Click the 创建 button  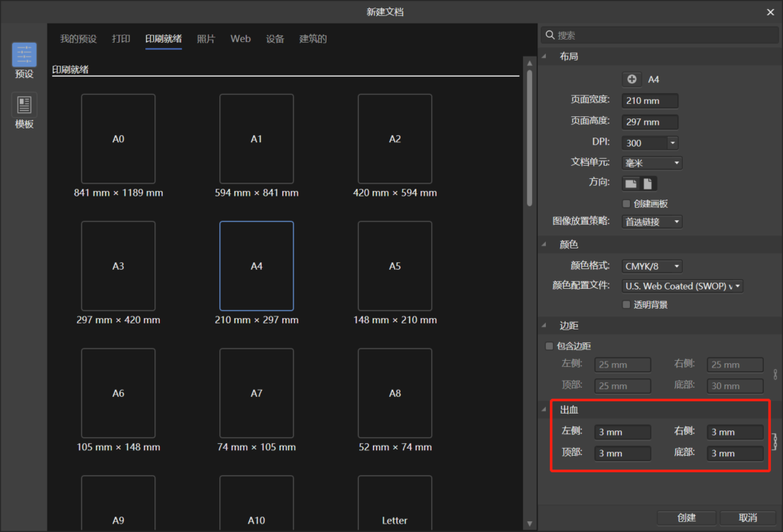point(686,518)
